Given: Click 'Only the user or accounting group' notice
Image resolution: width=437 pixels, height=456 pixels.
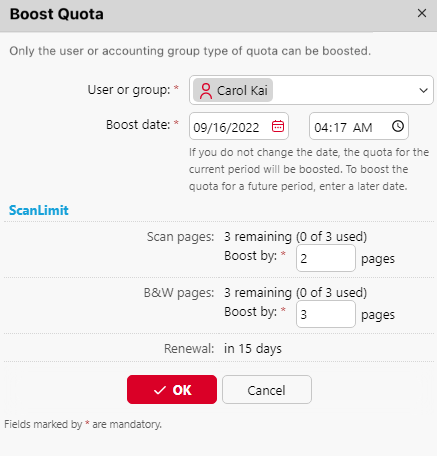Looking at the screenshot, I should (x=190, y=51).
